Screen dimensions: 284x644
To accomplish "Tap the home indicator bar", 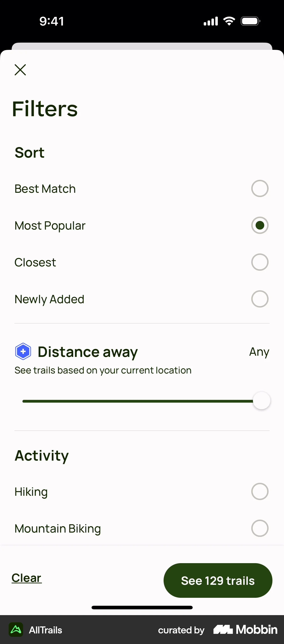I will click(142, 607).
